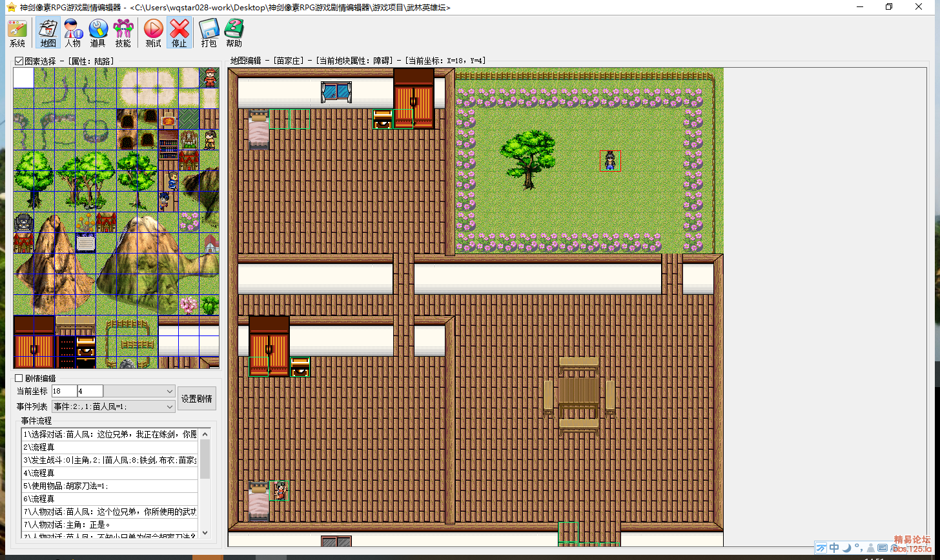Toggle the IME punctuation mode icon
Viewport: 940px width, 560px height.
pos(857,548)
